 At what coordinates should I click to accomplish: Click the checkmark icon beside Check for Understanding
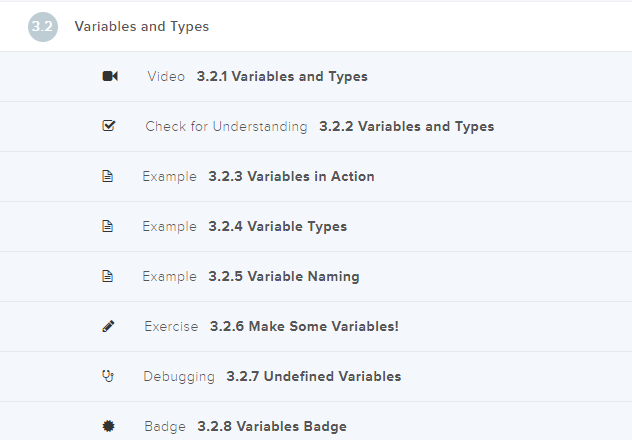(109, 127)
